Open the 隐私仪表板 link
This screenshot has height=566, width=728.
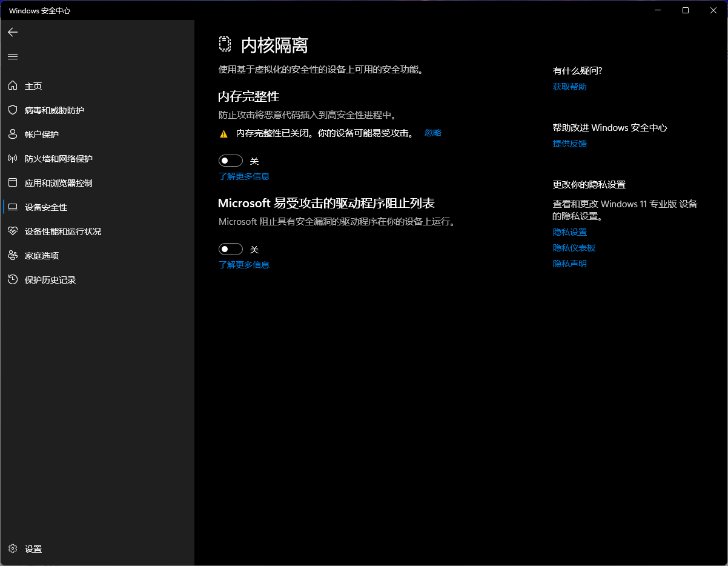pyautogui.click(x=574, y=248)
